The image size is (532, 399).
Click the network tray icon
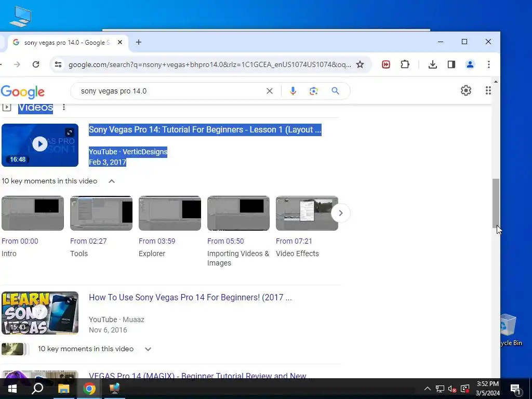click(x=440, y=389)
